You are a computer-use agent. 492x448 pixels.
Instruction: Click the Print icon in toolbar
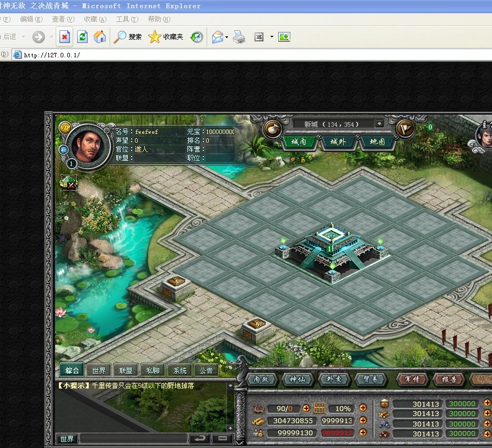point(239,37)
